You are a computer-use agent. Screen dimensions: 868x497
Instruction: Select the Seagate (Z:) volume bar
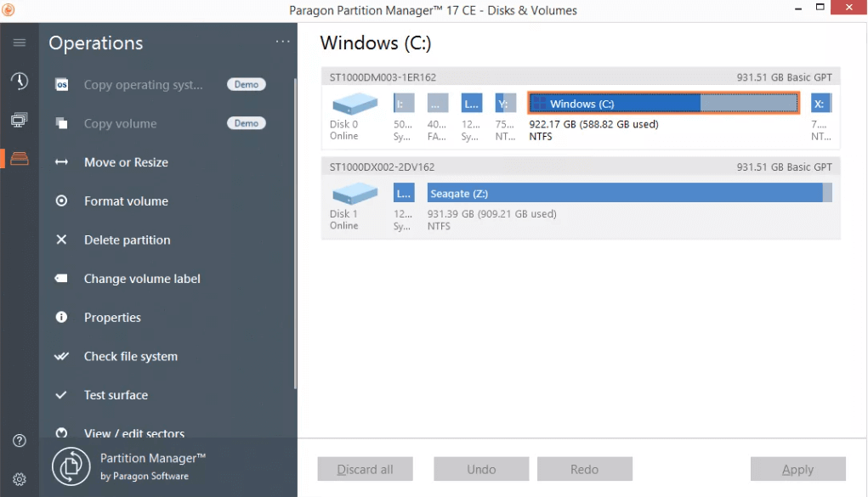click(x=629, y=193)
